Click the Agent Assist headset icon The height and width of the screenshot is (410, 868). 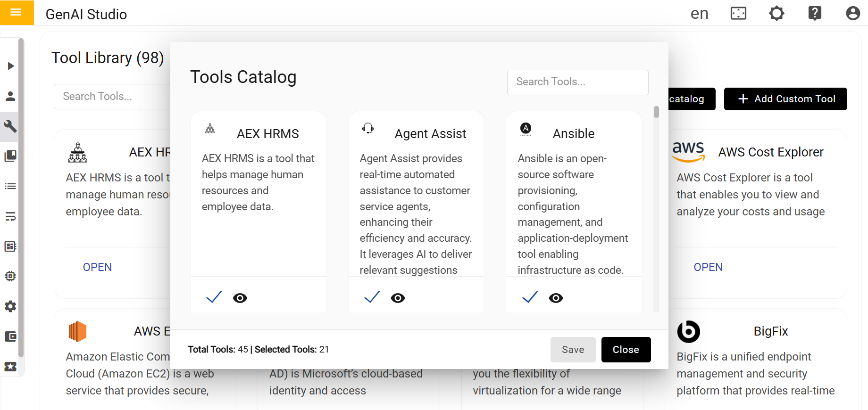pos(368,128)
